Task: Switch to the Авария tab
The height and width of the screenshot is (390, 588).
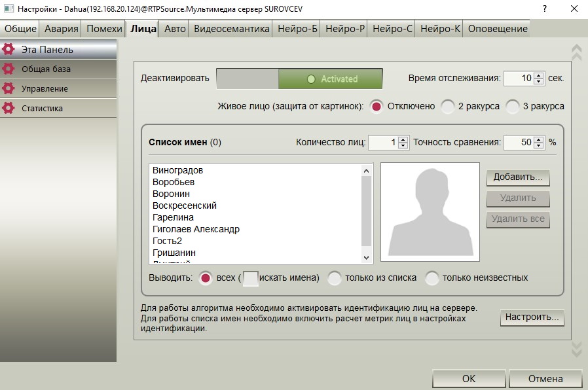Action: [61, 29]
